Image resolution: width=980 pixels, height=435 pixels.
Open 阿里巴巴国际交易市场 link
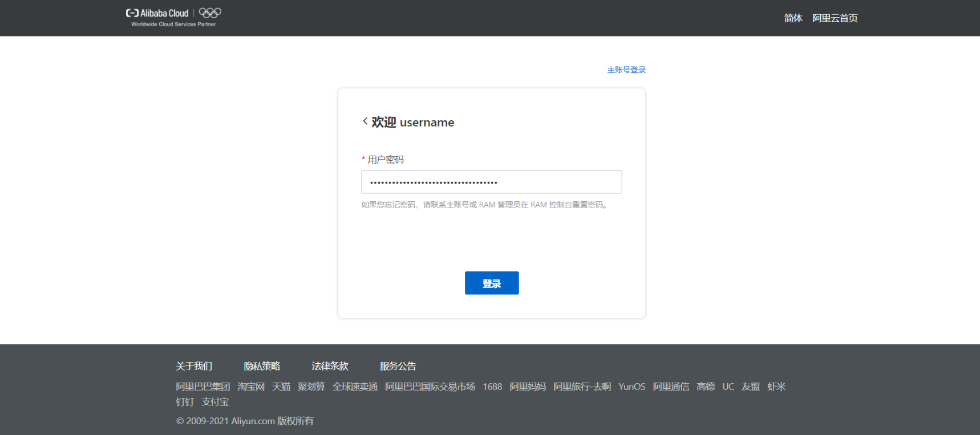[430, 387]
